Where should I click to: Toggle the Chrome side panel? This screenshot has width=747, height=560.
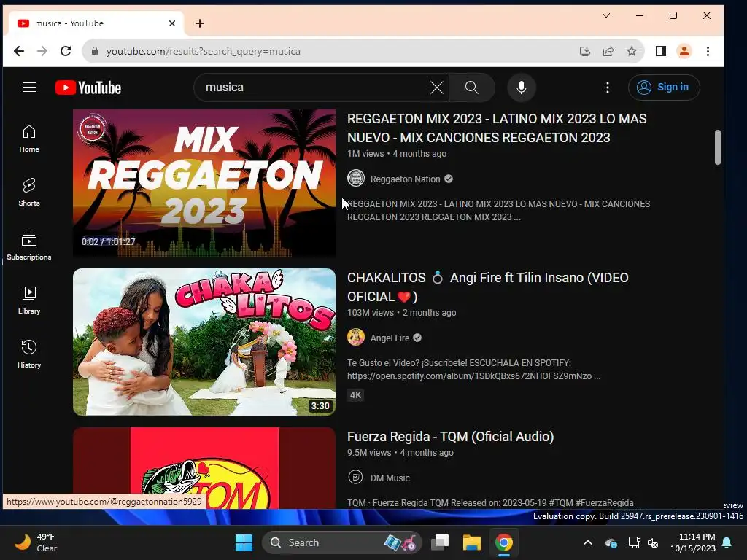[660, 51]
